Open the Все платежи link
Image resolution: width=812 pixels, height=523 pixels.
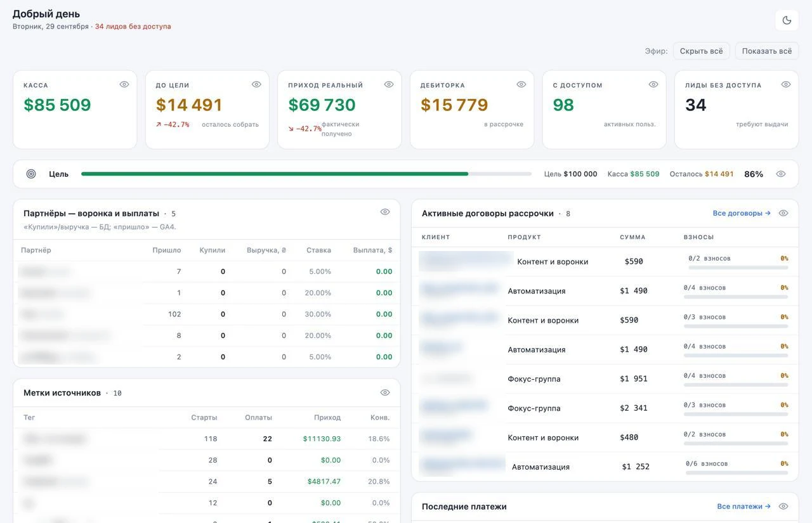744,507
